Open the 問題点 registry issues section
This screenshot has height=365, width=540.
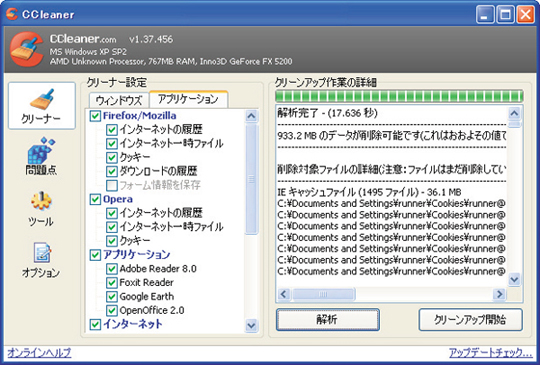click(41, 156)
